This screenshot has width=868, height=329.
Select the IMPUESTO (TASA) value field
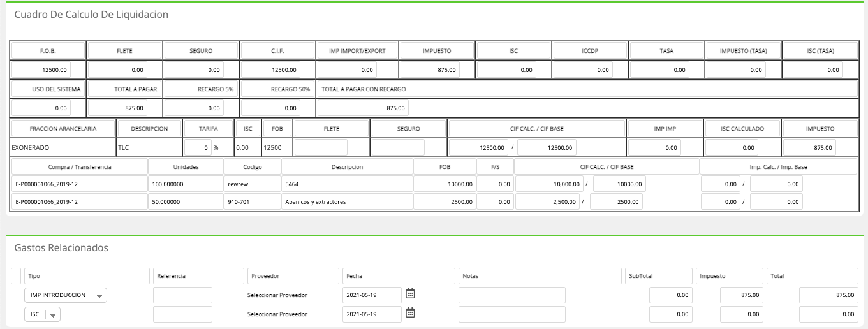point(737,70)
